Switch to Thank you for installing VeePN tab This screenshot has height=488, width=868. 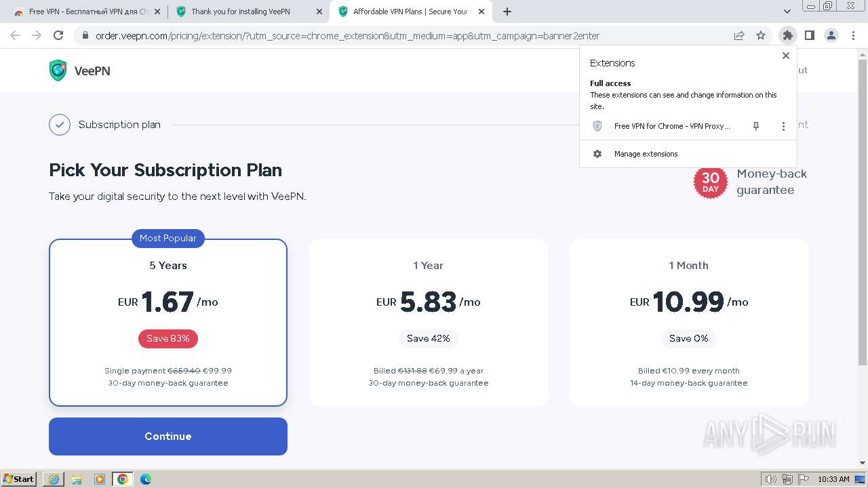coord(248,12)
